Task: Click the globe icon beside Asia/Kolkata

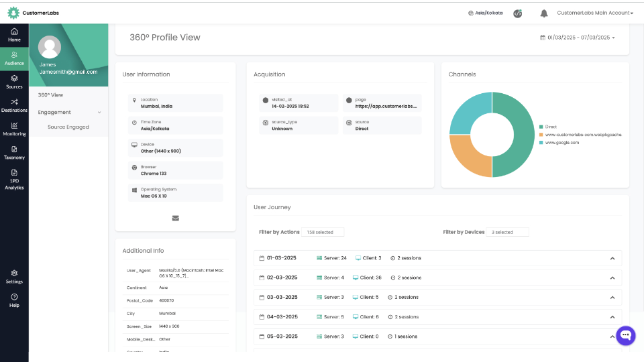Action: click(471, 13)
